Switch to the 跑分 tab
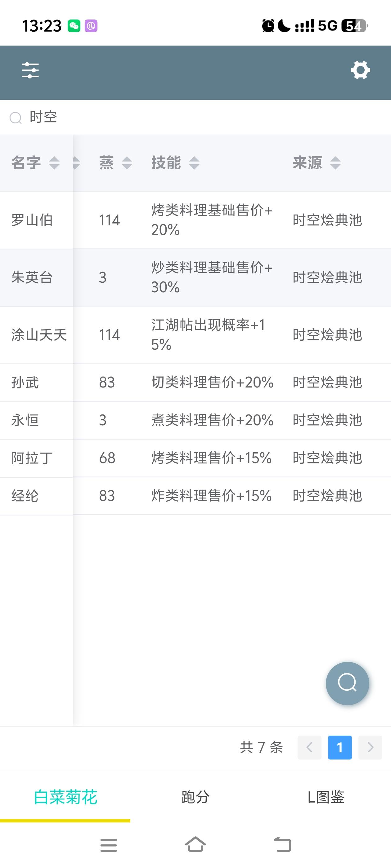 195,797
